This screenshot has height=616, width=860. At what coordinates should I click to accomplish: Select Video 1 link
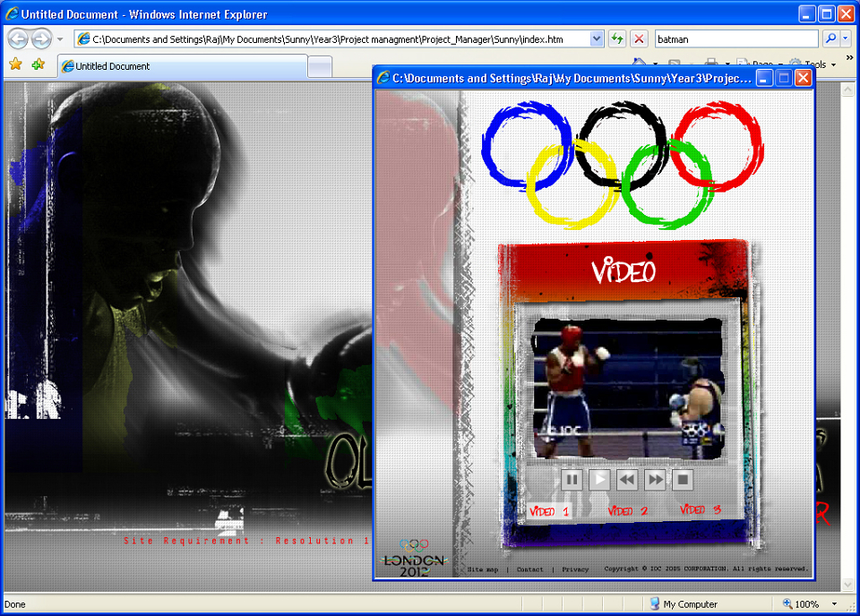coord(549,511)
